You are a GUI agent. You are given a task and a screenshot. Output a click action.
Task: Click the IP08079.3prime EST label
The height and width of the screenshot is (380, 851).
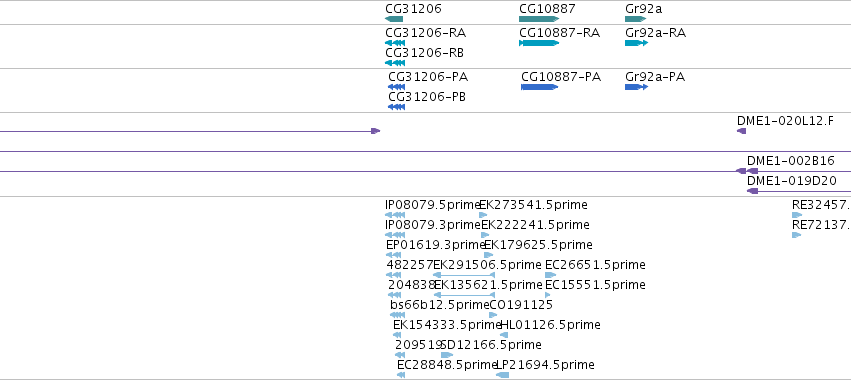[433, 224]
